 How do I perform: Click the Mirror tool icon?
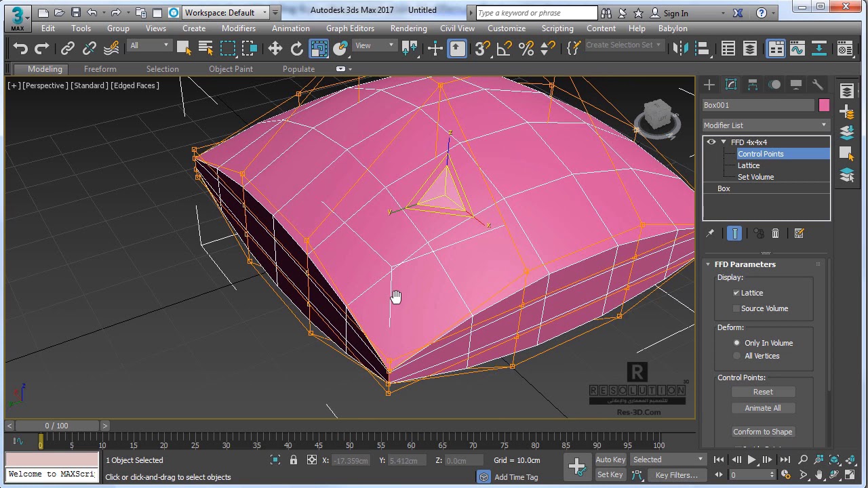pos(681,48)
